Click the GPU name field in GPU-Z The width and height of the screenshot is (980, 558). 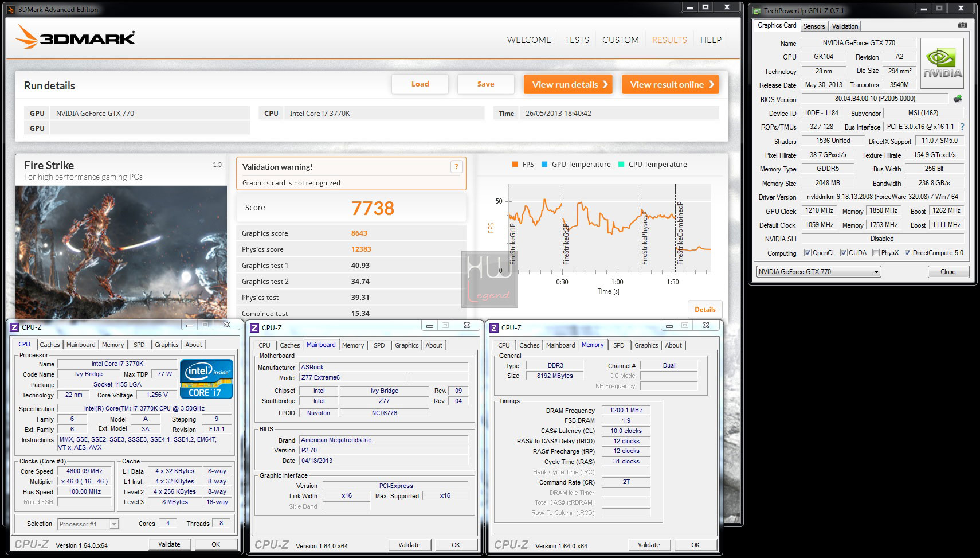859,43
